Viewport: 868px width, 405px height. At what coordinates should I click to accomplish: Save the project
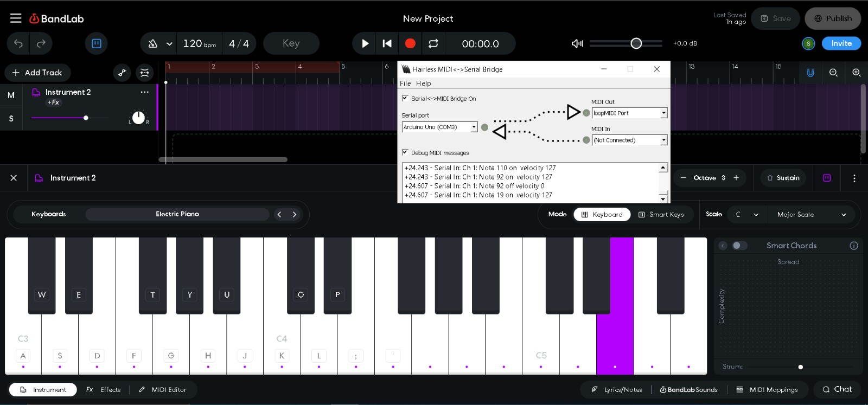tap(776, 18)
